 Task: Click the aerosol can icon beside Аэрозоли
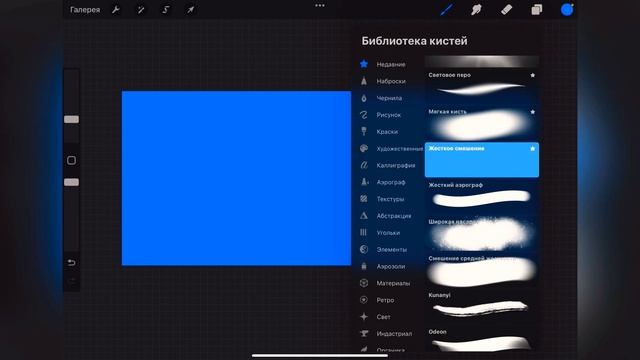point(364,266)
